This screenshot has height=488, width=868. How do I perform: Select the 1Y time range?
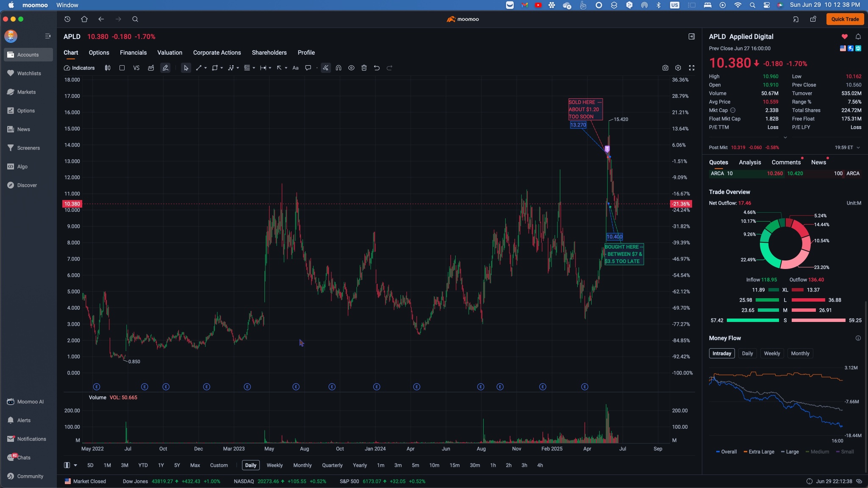click(x=161, y=465)
